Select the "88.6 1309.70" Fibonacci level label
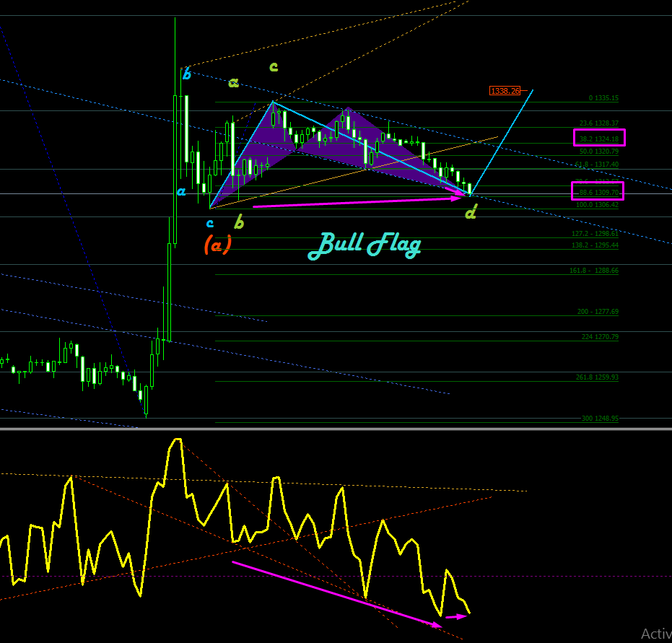The image size is (672, 643). pos(598,193)
